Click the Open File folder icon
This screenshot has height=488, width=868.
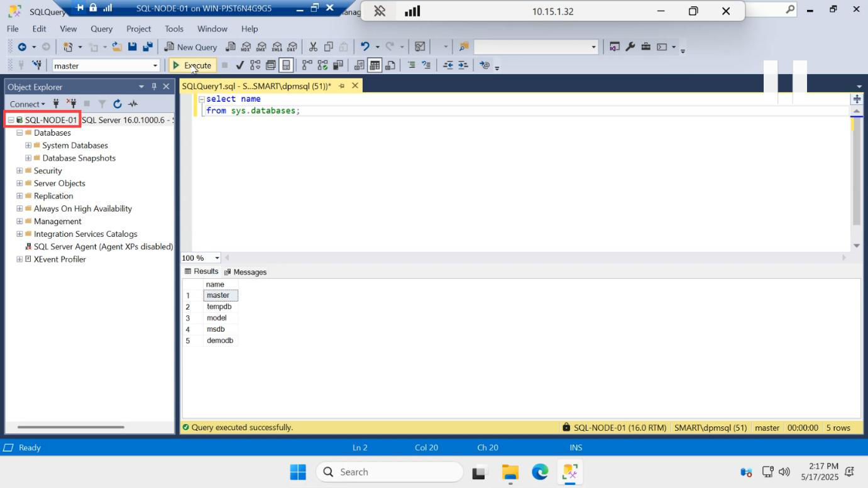click(x=117, y=46)
